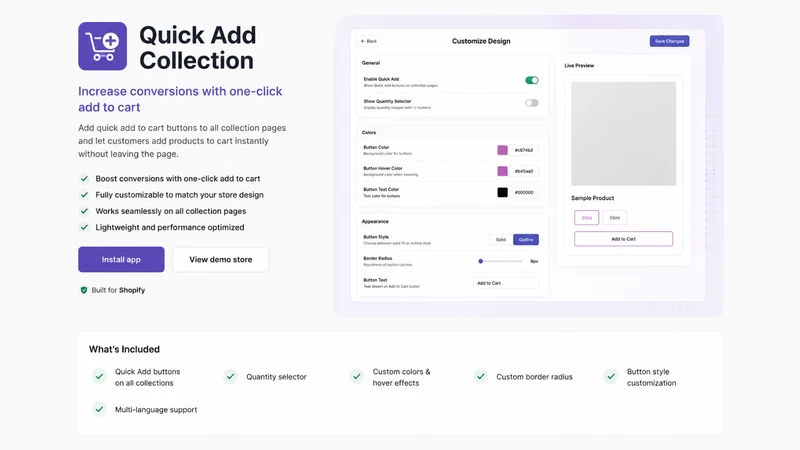Click the Built for Shopify text
The height and width of the screenshot is (450, 800).
coord(118,290)
